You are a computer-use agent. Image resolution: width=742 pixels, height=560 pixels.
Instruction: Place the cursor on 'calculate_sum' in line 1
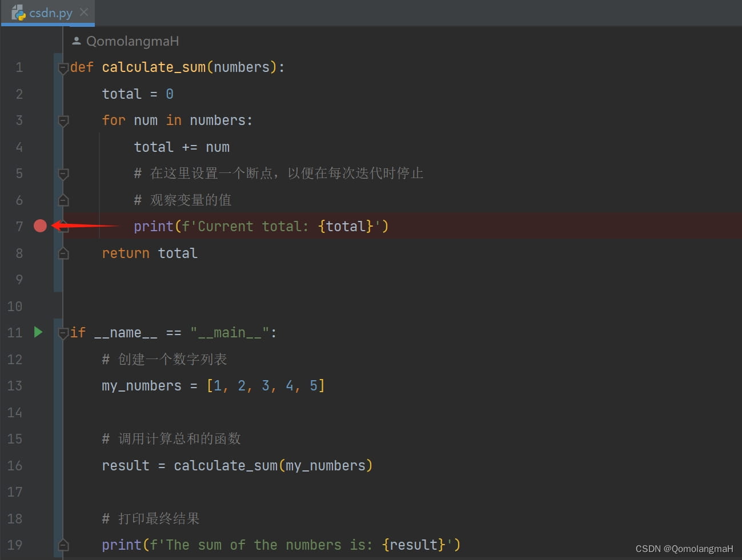point(154,67)
